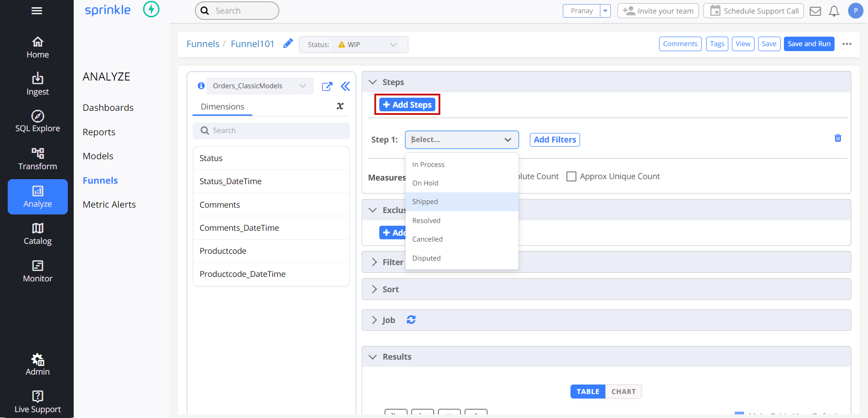Click Invite your team

(658, 11)
